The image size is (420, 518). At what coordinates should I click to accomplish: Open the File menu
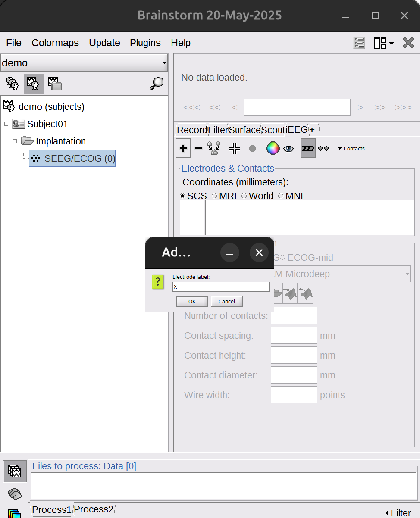click(x=14, y=43)
